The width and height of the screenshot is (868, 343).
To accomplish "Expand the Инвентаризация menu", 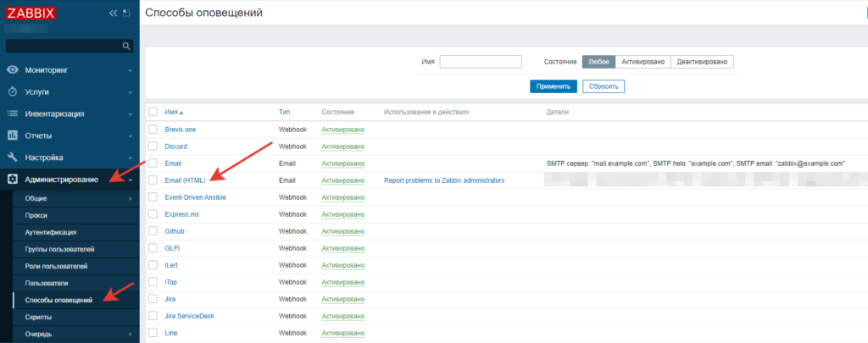I will [x=70, y=113].
